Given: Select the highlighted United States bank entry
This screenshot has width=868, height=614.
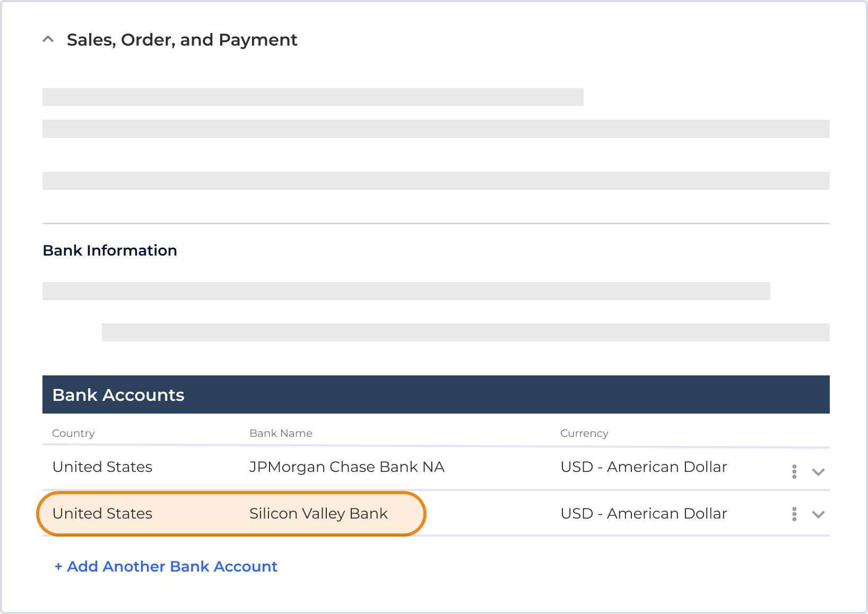Looking at the screenshot, I should [x=102, y=513].
